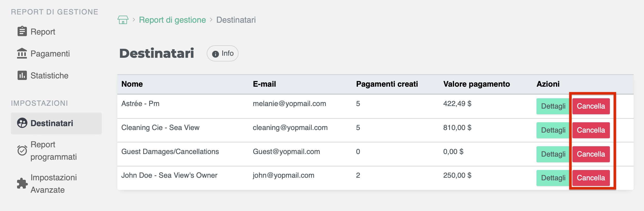The height and width of the screenshot is (211, 644).
Task: Open the Report menu item
Action: coord(43,32)
